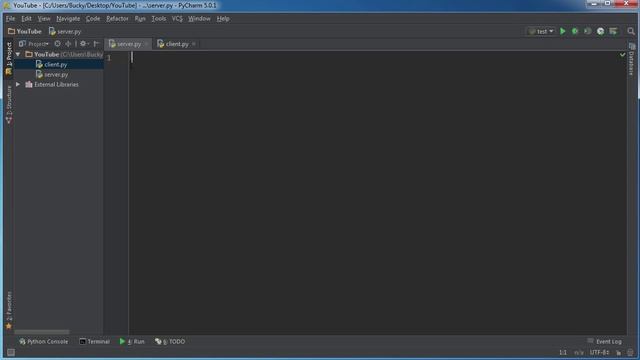The image size is (640, 360).
Task: Open the Database tool window on the right edge
Action: [632, 60]
